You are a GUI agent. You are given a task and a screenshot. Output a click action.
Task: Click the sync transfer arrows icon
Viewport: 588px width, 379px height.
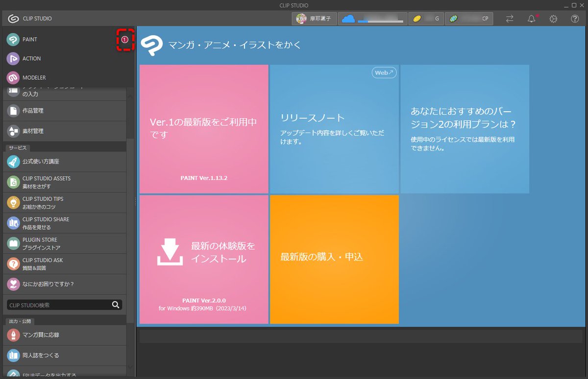(510, 19)
